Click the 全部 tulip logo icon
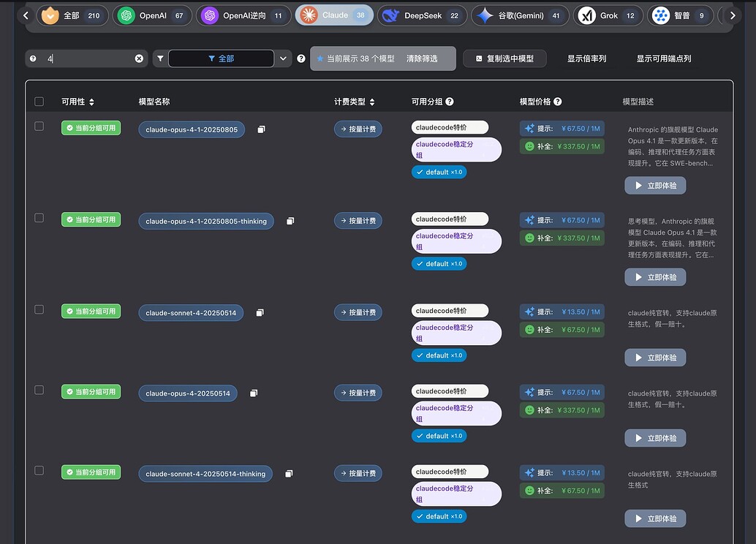The height and width of the screenshot is (544, 756). tap(50, 15)
